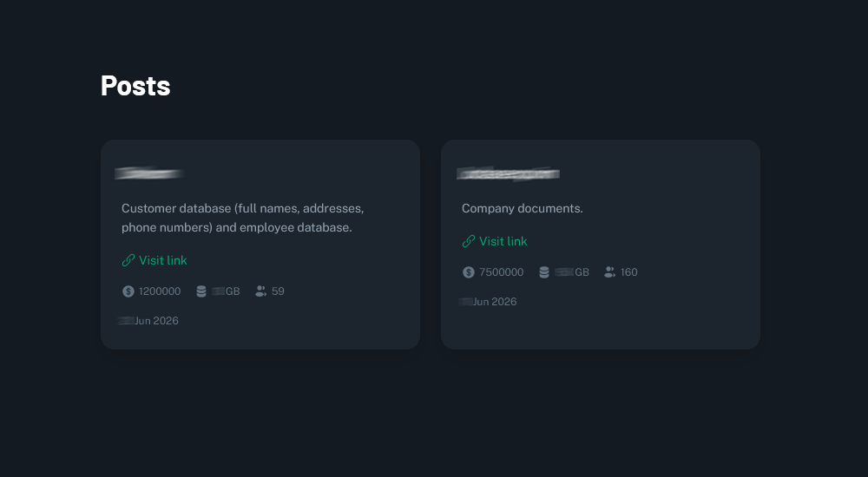
Task: Select blurred title of Customer database post
Action: point(148,173)
